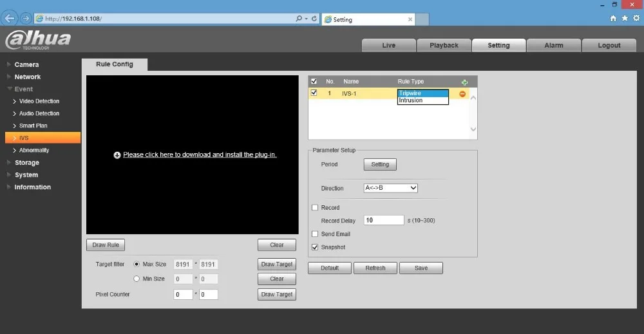Toggle the select-all rules header checkbox
The width and height of the screenshot is (644, 334).
tap(314, 81)
